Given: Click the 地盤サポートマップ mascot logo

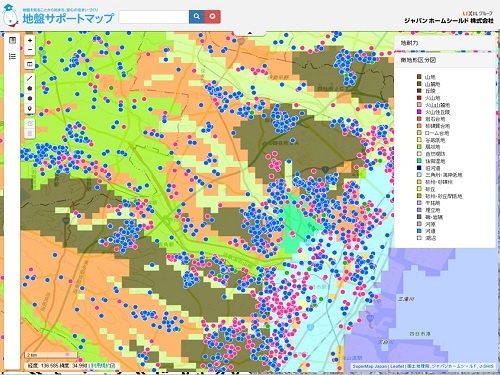Looking at the screenshot, I should point(10,16).
